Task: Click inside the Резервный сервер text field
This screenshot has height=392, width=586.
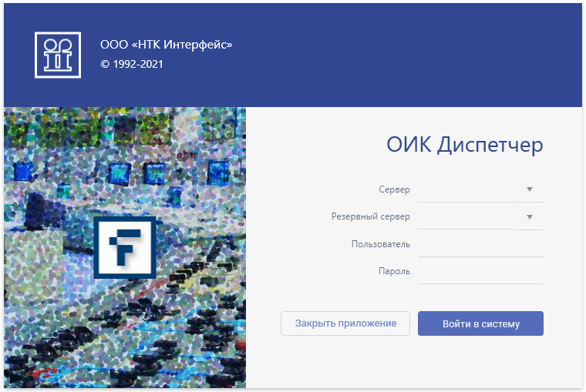Action: [x=465, y=217]
